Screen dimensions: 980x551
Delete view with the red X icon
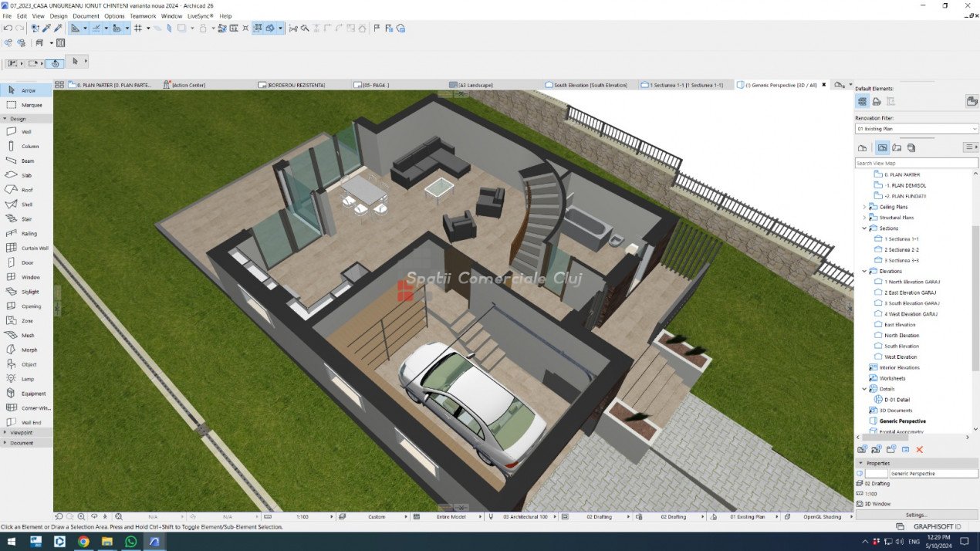click(x=920, y=449)
